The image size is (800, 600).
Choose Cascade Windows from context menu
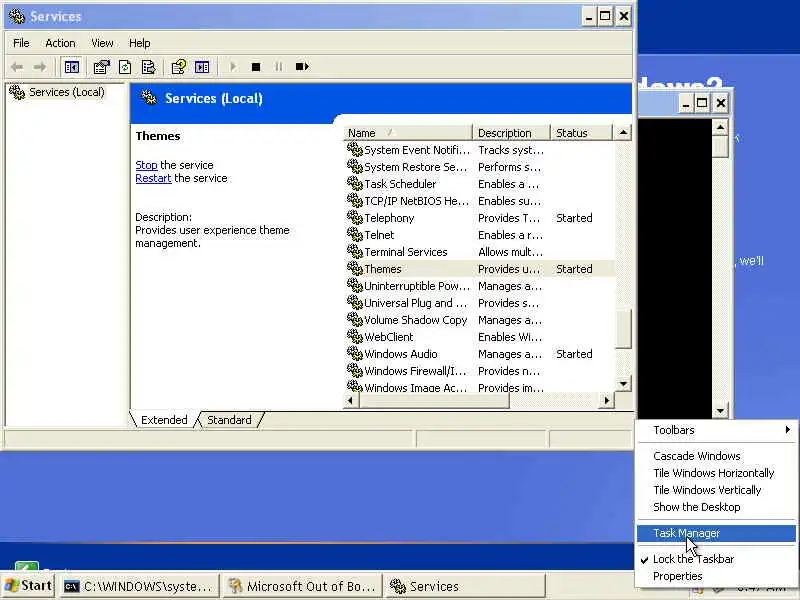(716, 456)
